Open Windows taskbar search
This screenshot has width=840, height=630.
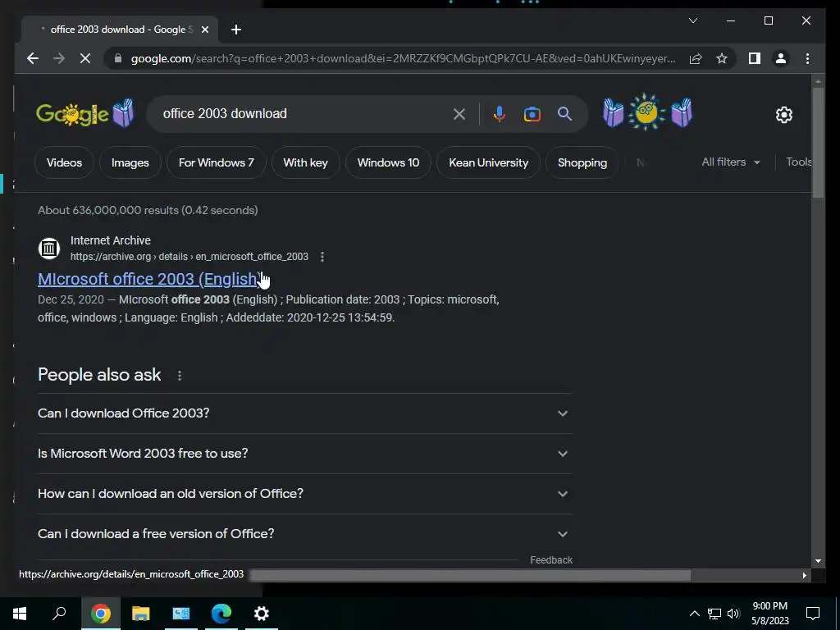59,614
